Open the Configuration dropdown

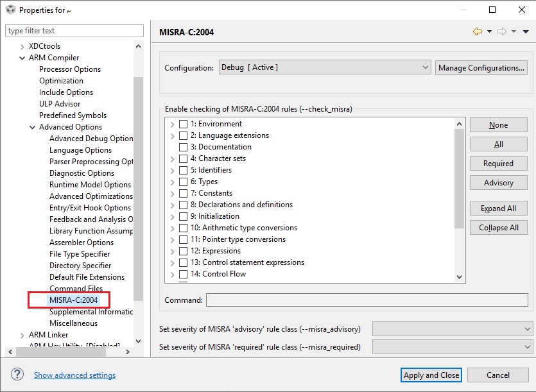(325, 67)
